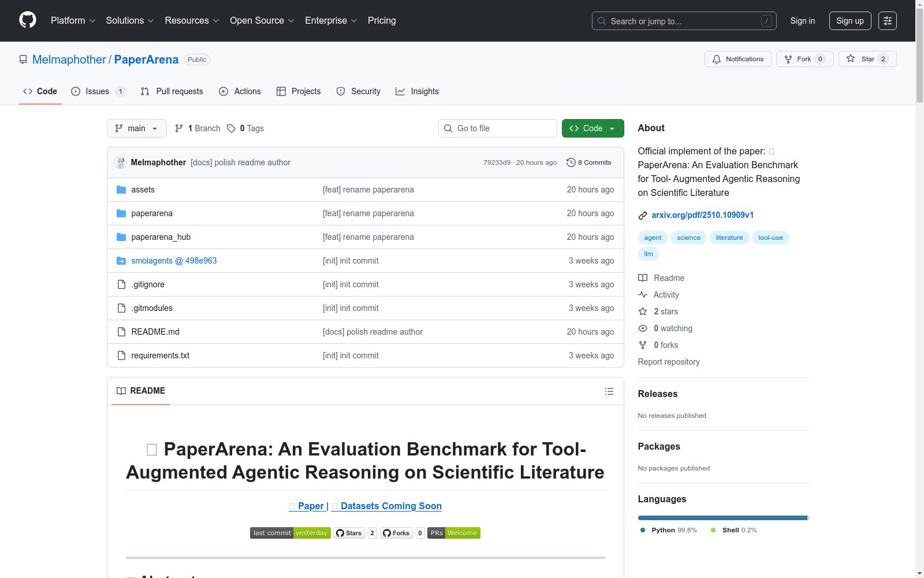Click Sign in
This screenshot has width=924, height=578.
[x=803, y=21]
